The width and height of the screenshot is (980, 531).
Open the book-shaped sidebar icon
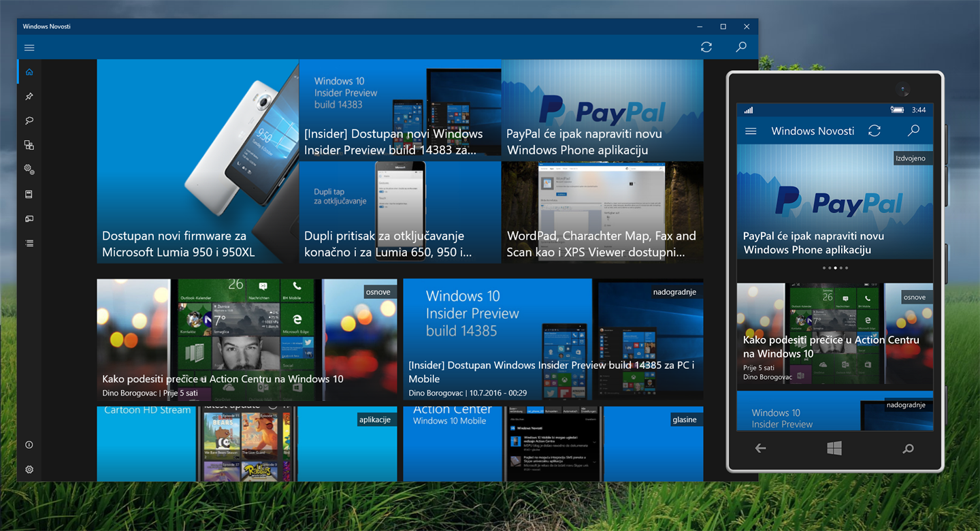29,194
